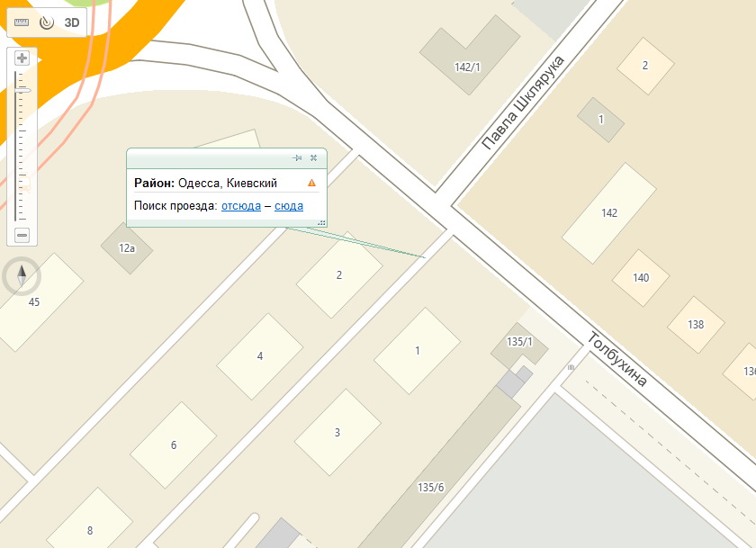Viewport: 756px width, 548px height.
Task: Click the orange warning triangle icon
Action: 312,183
